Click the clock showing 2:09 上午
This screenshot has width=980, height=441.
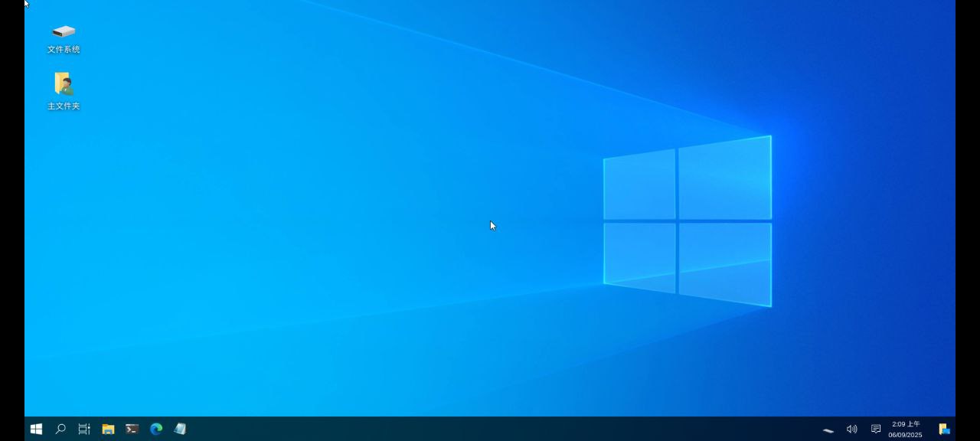(x=906, y=429)
